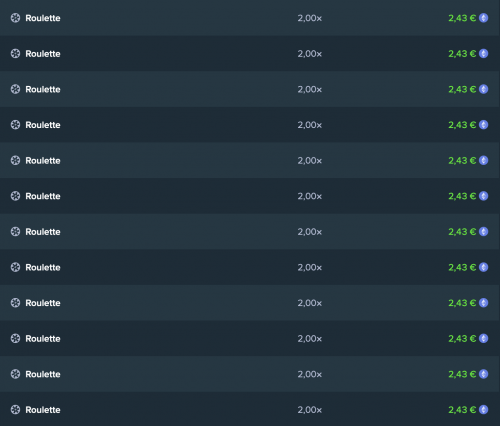Click the Ethereum coin icon in the third row
This screenshot has width=500, height=426.
point(484,89)
